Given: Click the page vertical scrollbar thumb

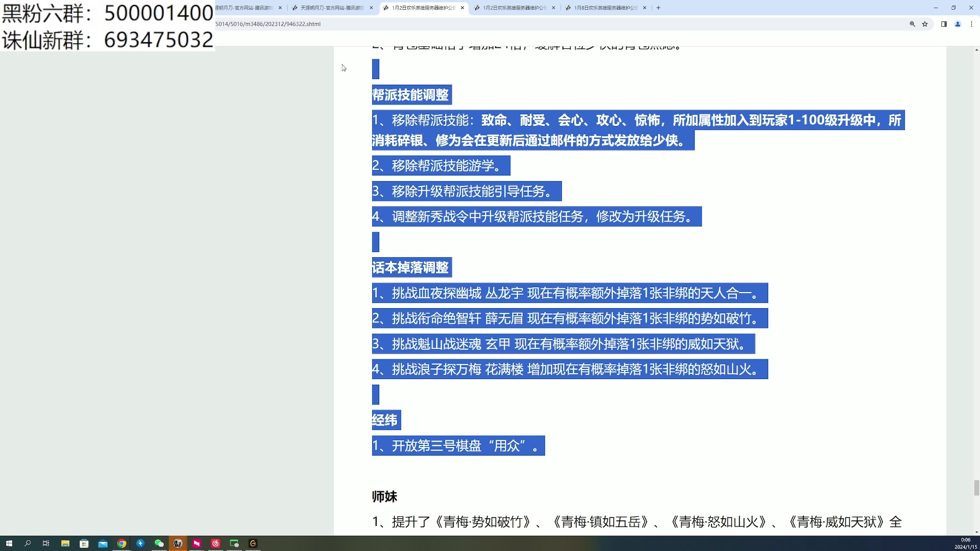Looking at the screenshot, I should (x=976, y=488).
